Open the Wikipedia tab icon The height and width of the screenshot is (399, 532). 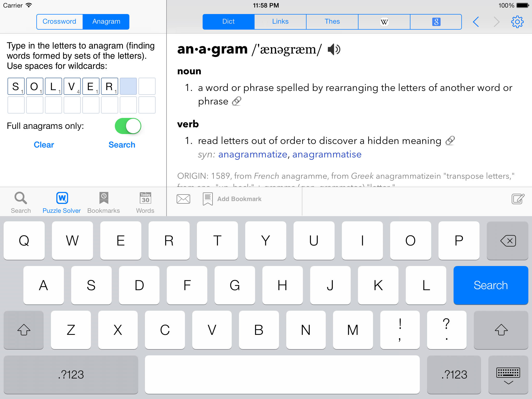pyautogui.click(x=384, y=22)
